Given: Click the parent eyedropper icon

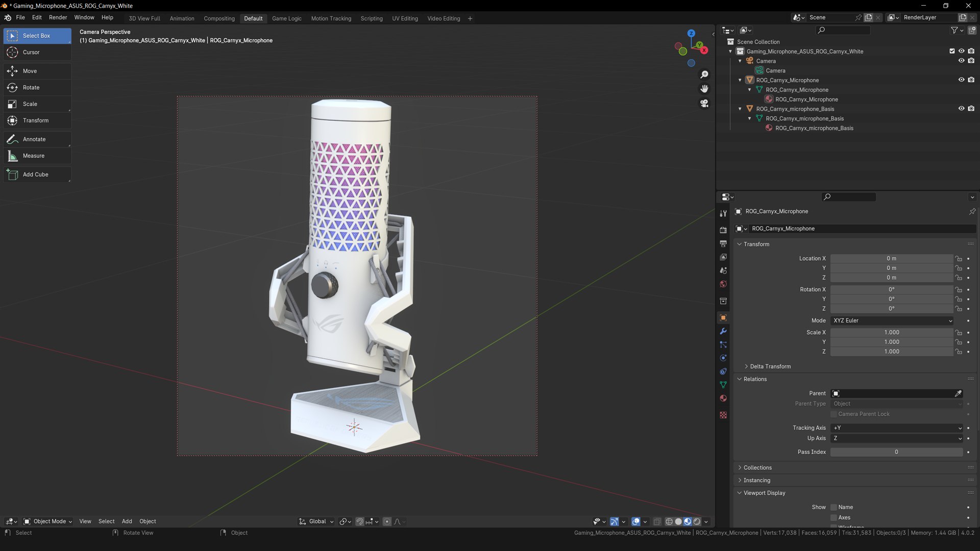Looking at the screenshot, I should coord(958,393).
